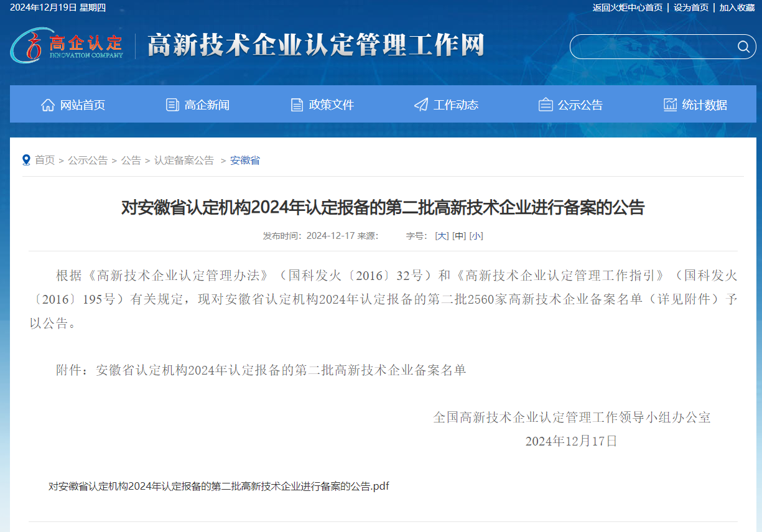This screenshot has width=762, height=532.
Task: Open the 政策文件 menu item
Action: coord(331,105)
